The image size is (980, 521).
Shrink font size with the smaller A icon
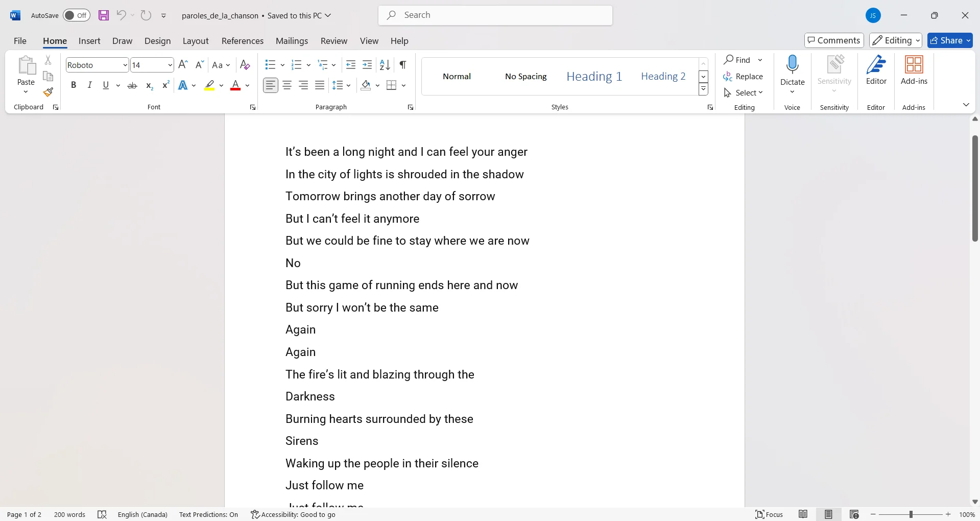click(200, 65)
